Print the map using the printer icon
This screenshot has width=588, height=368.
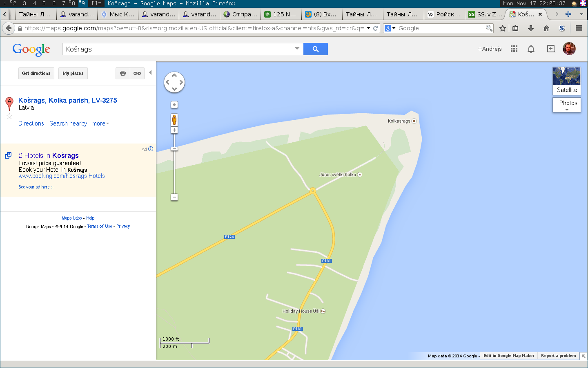coord(123,73)
